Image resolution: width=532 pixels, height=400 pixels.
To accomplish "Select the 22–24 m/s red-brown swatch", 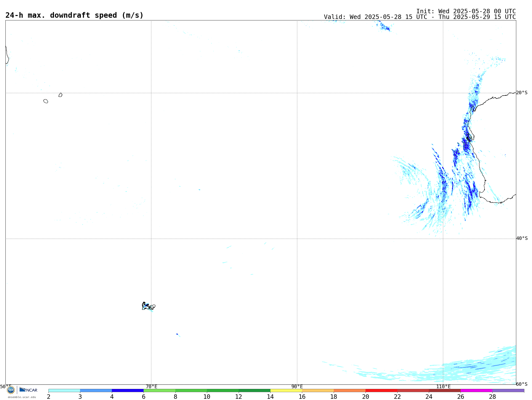I will (x=413, y=390).
